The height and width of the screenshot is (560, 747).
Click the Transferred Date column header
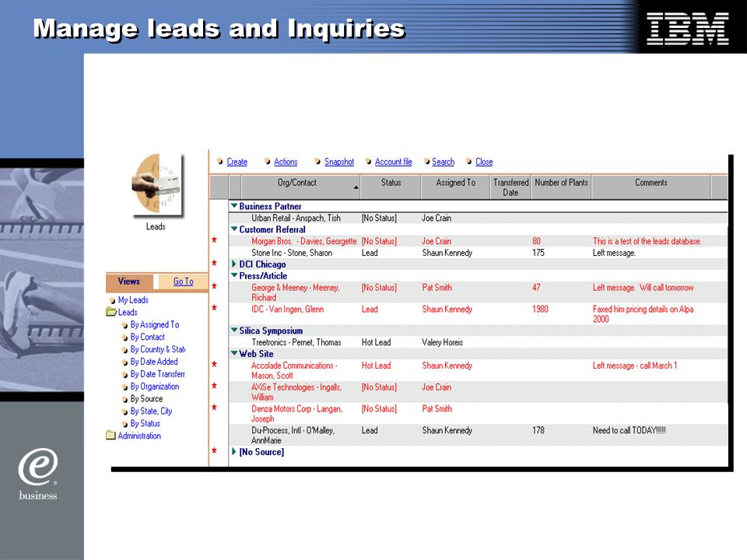510,187
